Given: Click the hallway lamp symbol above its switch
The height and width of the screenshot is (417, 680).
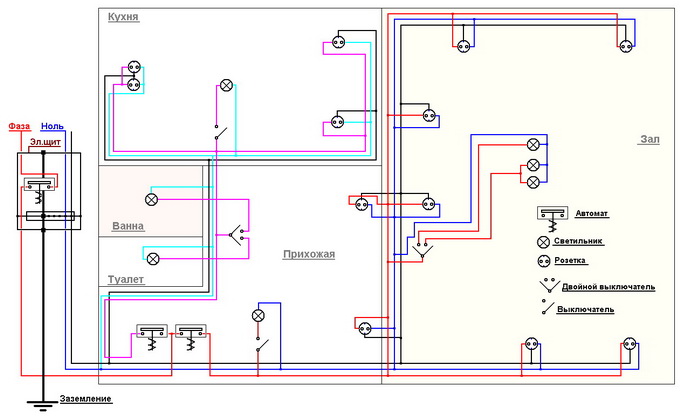Looking at the screenshot, I should (x=258, y=315).
